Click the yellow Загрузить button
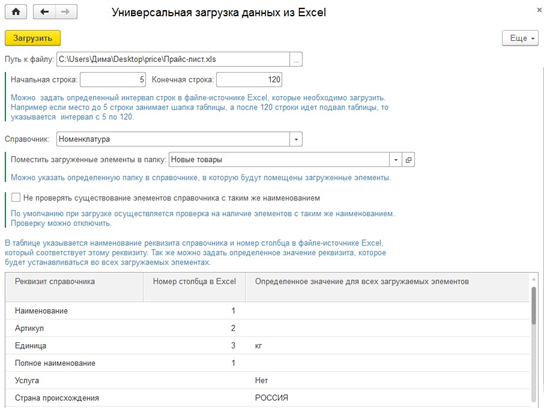 [x=33, y=38]
